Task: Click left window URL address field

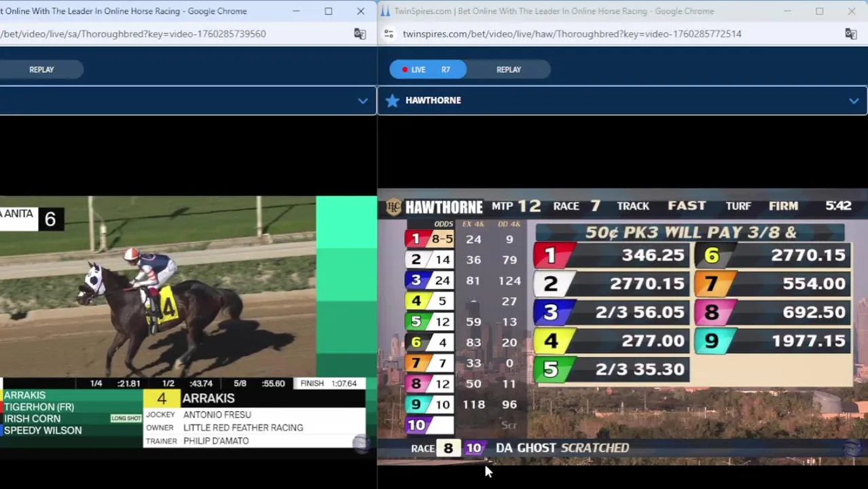Action: (x=133, y=34)
